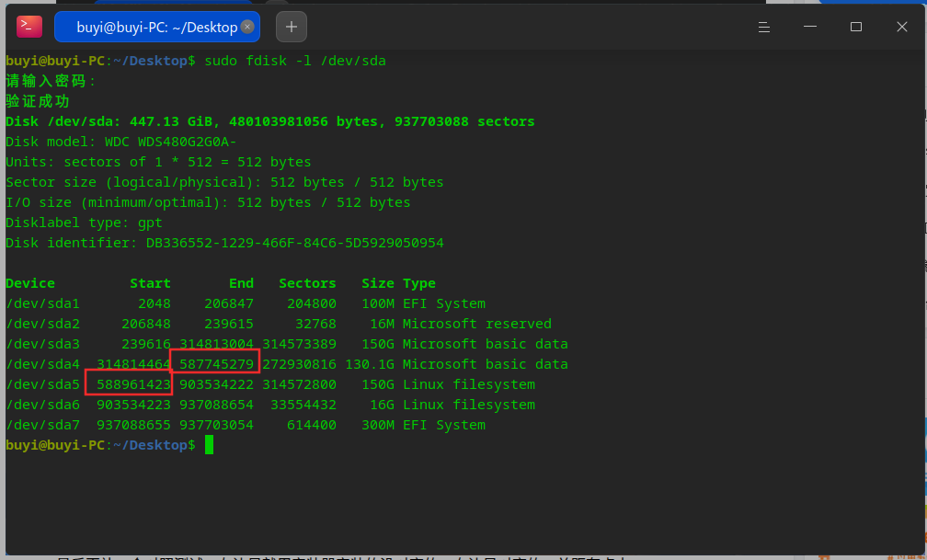Click 'Microsoft reserved' partition type text
The image size is (927, 560).
[477, 324]
